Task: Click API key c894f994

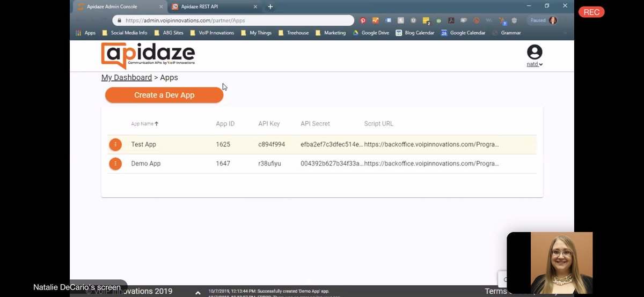Action: [272, 145]
